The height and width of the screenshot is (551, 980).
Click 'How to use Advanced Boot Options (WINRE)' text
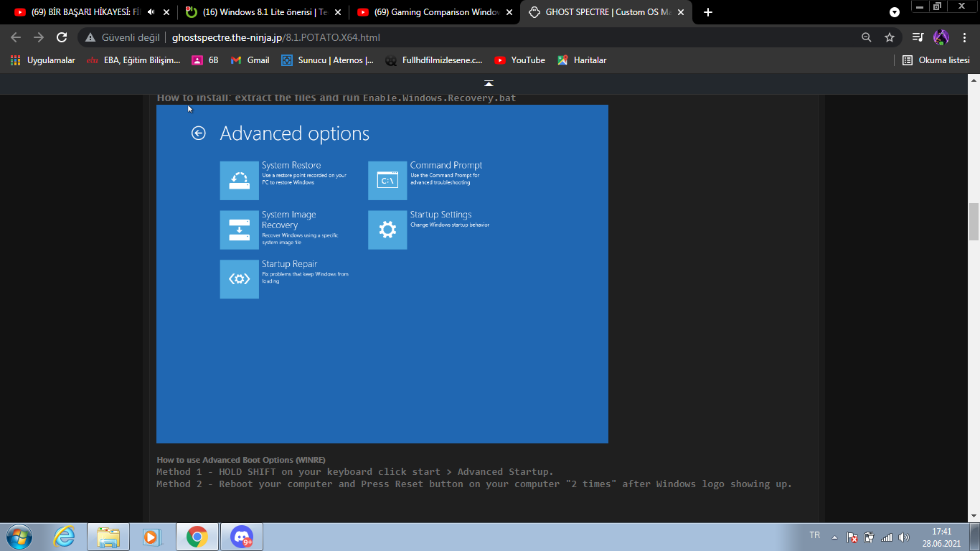click(x=241, y=460)
